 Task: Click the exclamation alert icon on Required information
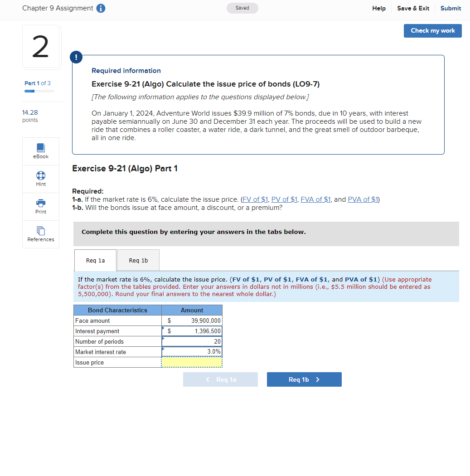coord(76,57)
